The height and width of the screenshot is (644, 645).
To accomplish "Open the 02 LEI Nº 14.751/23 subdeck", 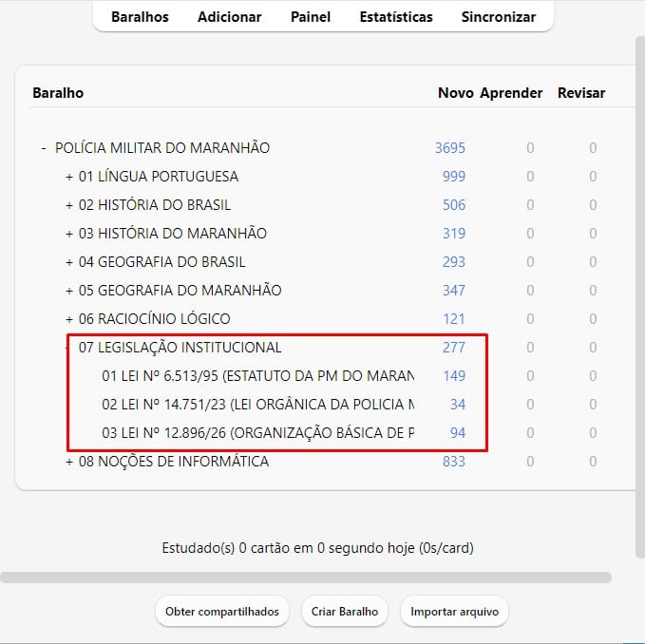I will click(x=258, y=405).
